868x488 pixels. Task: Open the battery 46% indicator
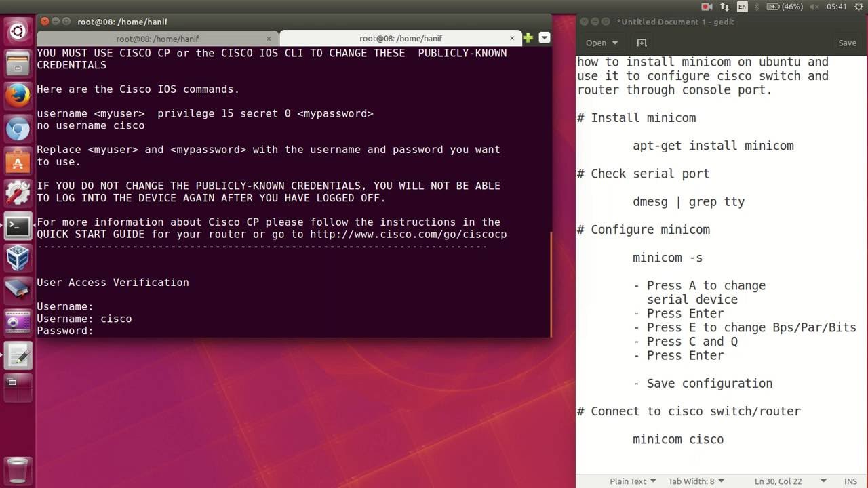point(785,7)
